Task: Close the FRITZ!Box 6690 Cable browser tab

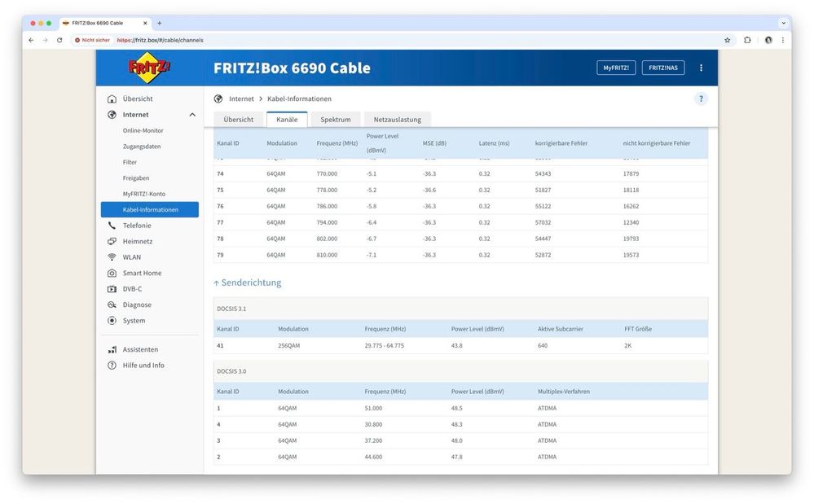Action: point(145,23)
